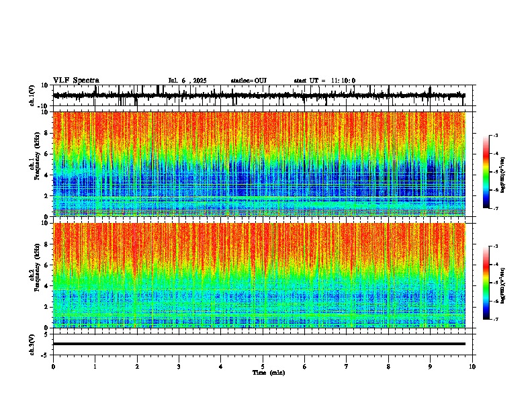Click the "station=OUI" header label
The image size is (532, 411).
(x=249, y=81)
